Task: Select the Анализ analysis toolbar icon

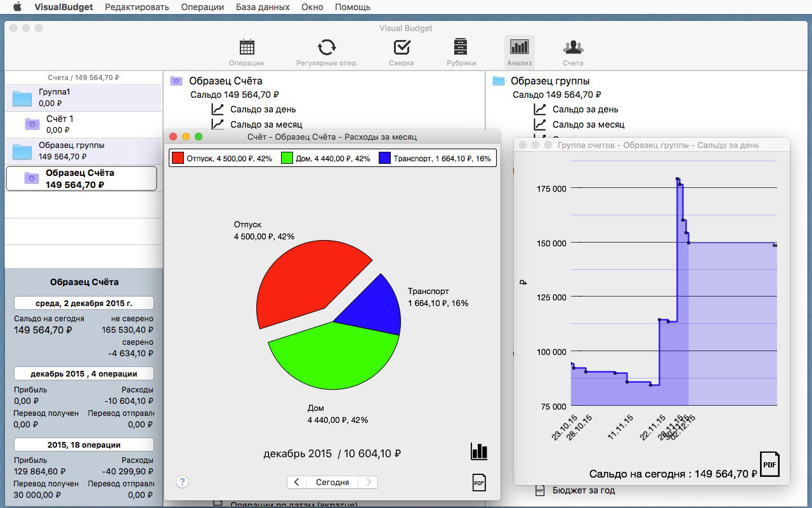Action: point(520,53)
